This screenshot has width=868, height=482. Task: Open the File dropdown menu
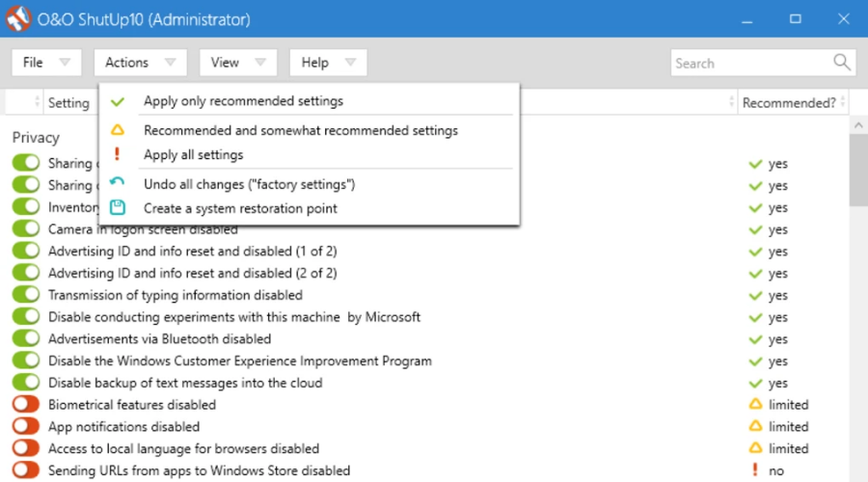pos(46,63)
